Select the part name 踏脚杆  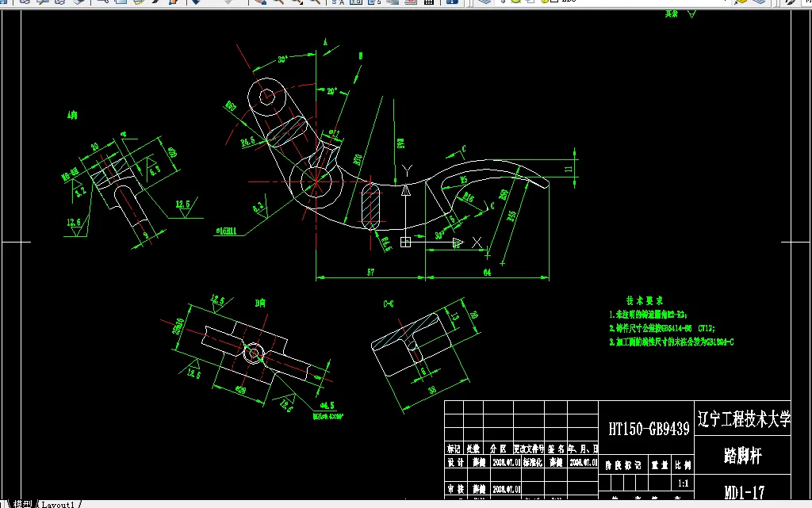[743, 456]
